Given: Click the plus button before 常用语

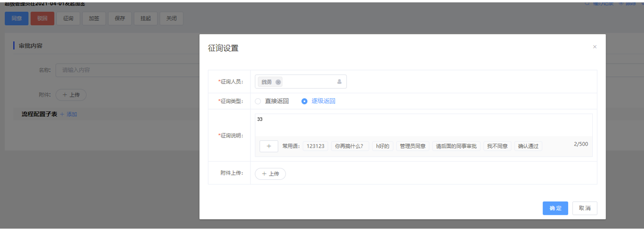Looking at the screenshot, I should [x=268, y=146].
